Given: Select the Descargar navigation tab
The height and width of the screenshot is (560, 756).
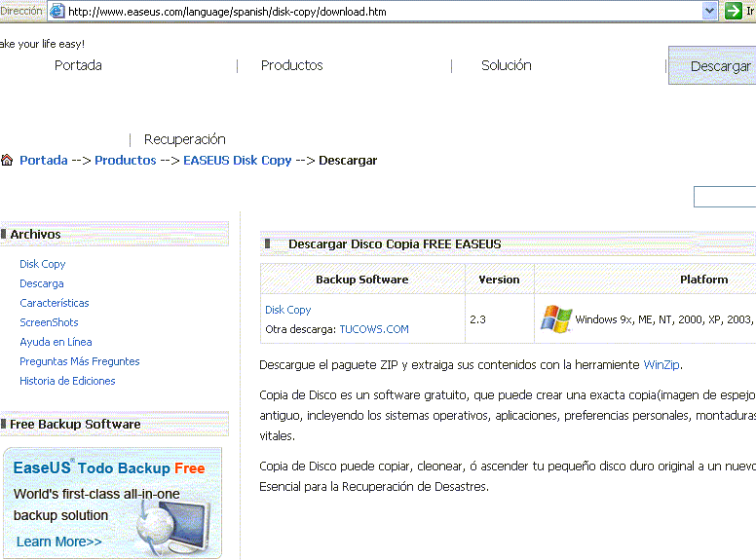Looking at the screenshot, I should point(712,65).
